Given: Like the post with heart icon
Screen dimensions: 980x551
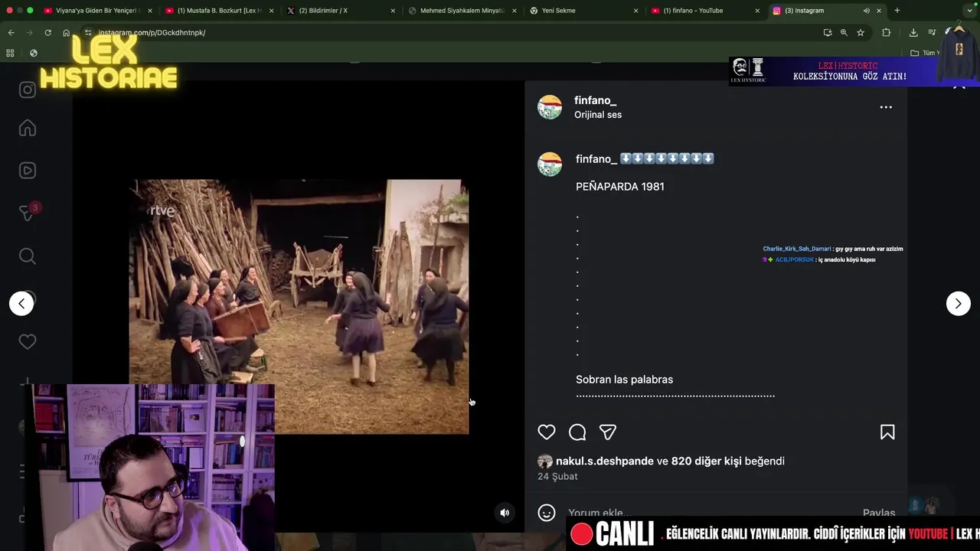Looking at the screenshot, I should tap(547, 432).
